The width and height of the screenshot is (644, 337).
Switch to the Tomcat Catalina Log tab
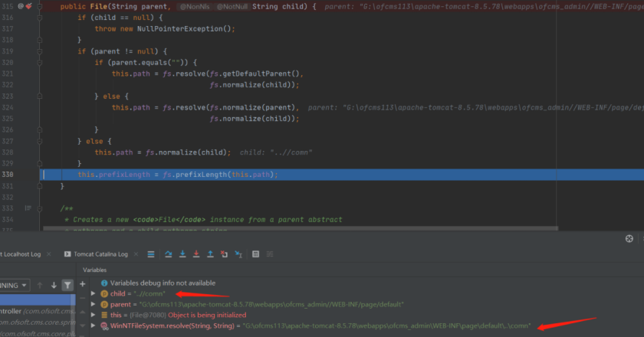tap(100, 254)
